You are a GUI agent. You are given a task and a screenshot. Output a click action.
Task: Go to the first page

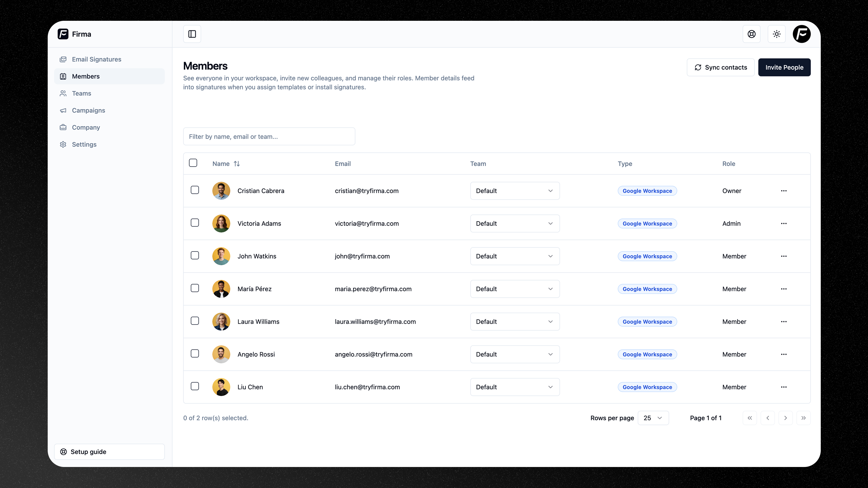pyautogui.click(x=750, y=418)
